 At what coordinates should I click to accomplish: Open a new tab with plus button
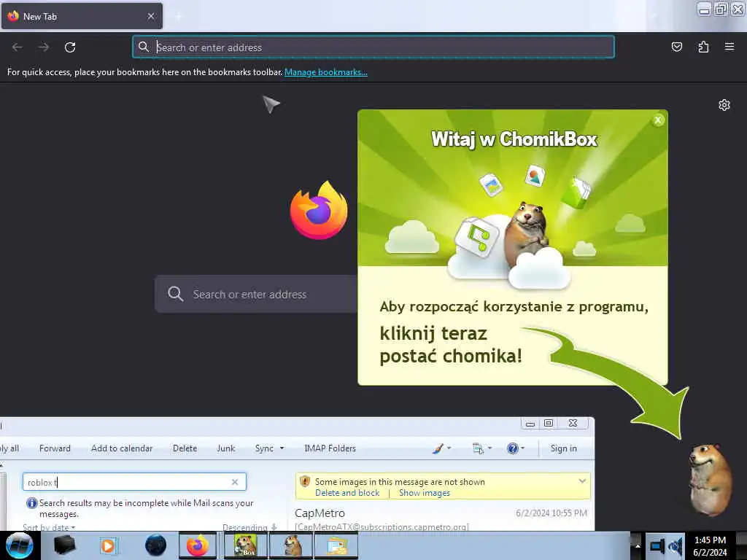(178, 16)
